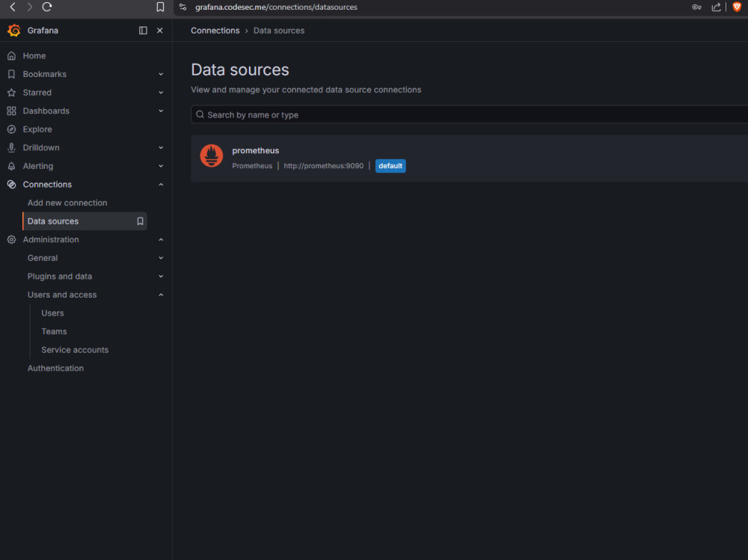Click the Dashboards grid icon

[x=11, y=111]
